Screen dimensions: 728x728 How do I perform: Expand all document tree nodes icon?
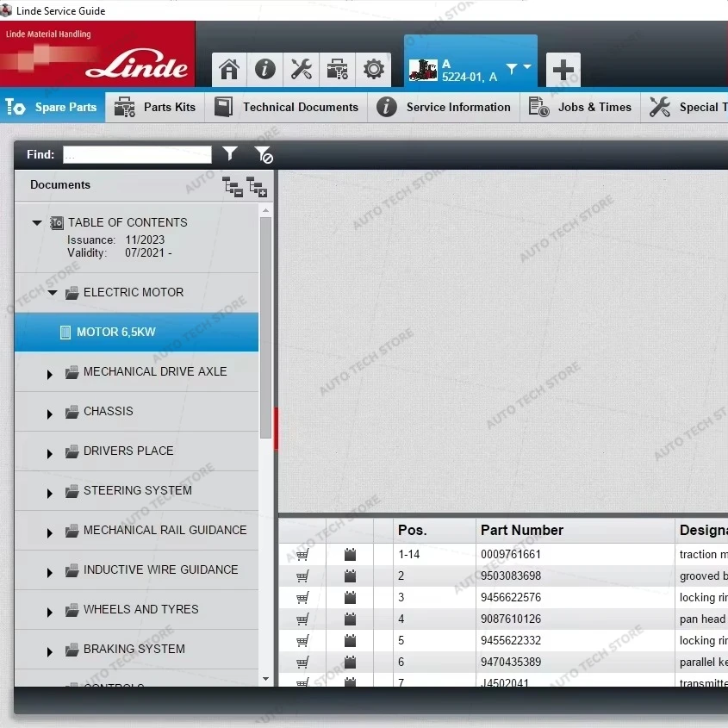tap(257, 187)
